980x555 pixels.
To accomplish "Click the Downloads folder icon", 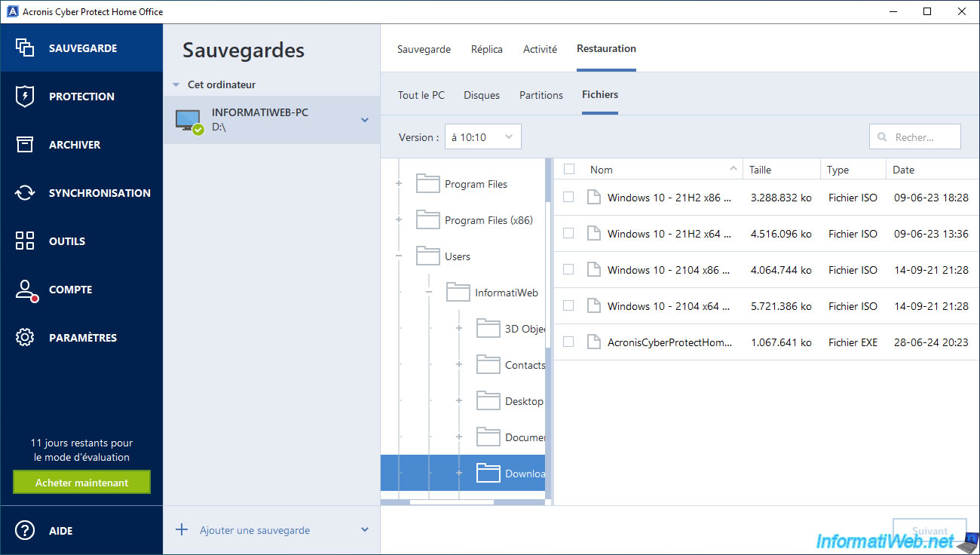I will pos(488,474).
